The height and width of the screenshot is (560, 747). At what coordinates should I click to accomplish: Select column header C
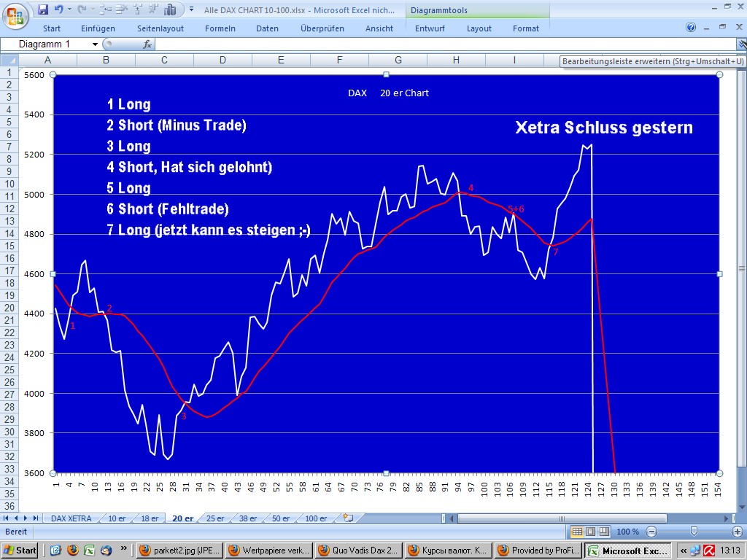[x=164, y=60]
